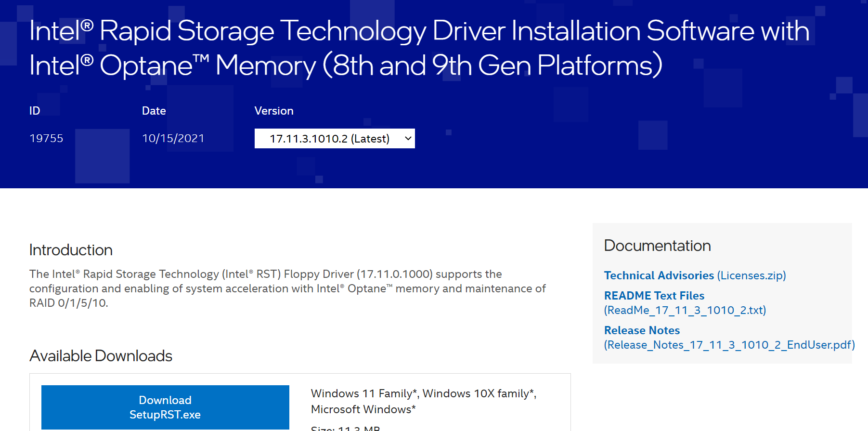Click the Introduction heading
The width and height of the screenshot is (868, 431).
71,250
